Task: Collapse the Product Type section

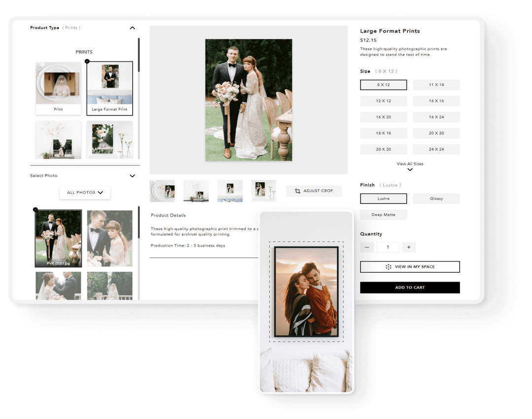Action: pos(132,28)
